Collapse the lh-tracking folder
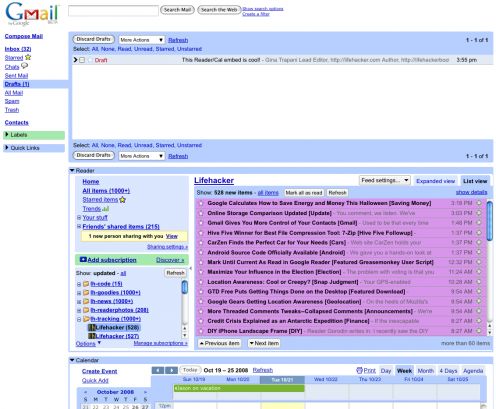 click(79, 319)
